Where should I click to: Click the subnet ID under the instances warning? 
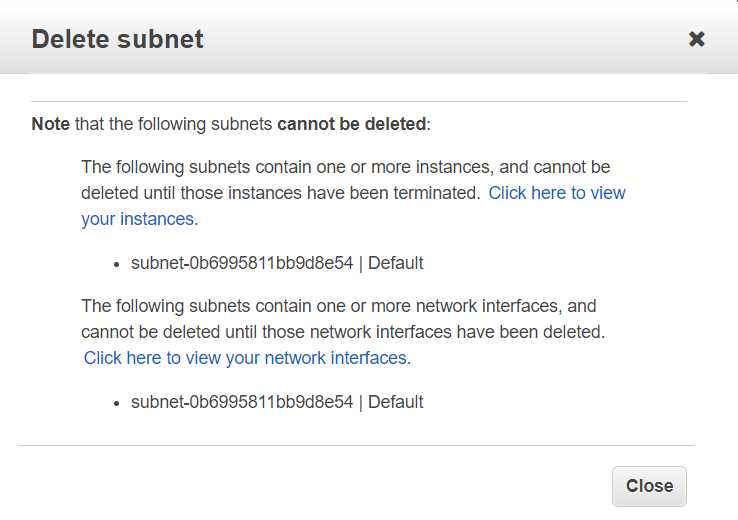pyautogui.click(x=242, y=263)
